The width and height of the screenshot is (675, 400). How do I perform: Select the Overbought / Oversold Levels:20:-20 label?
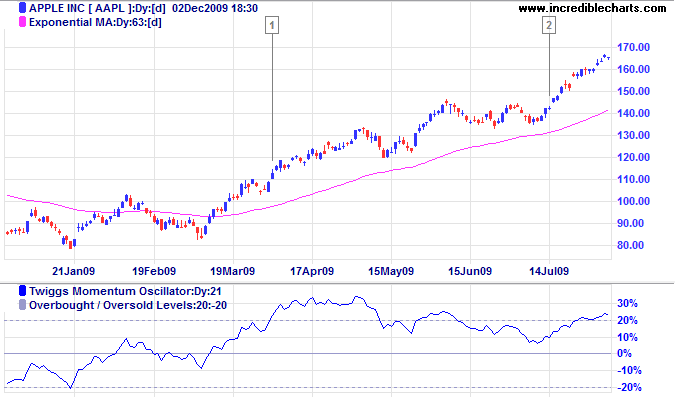coord(128,305)
